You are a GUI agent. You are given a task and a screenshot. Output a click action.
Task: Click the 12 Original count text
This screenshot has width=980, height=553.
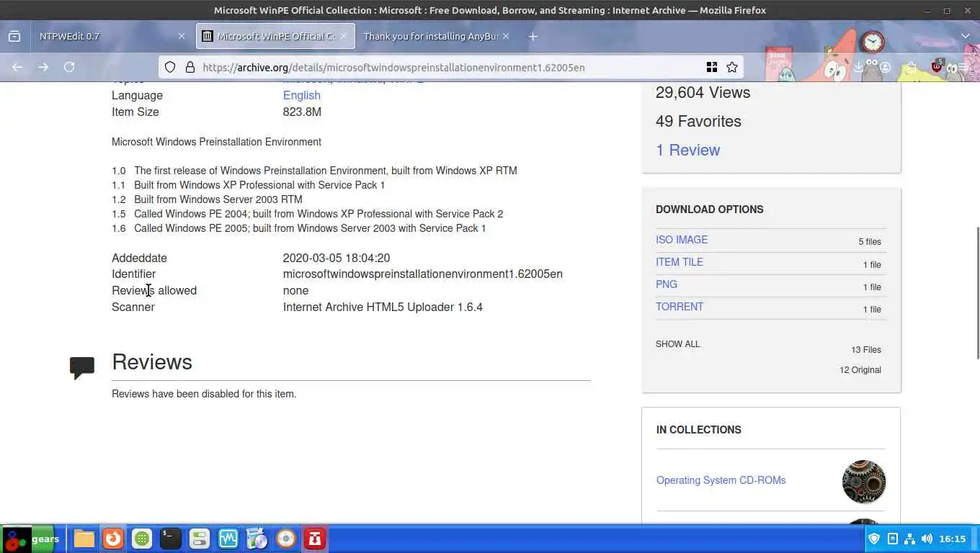[x=860, y=370]
